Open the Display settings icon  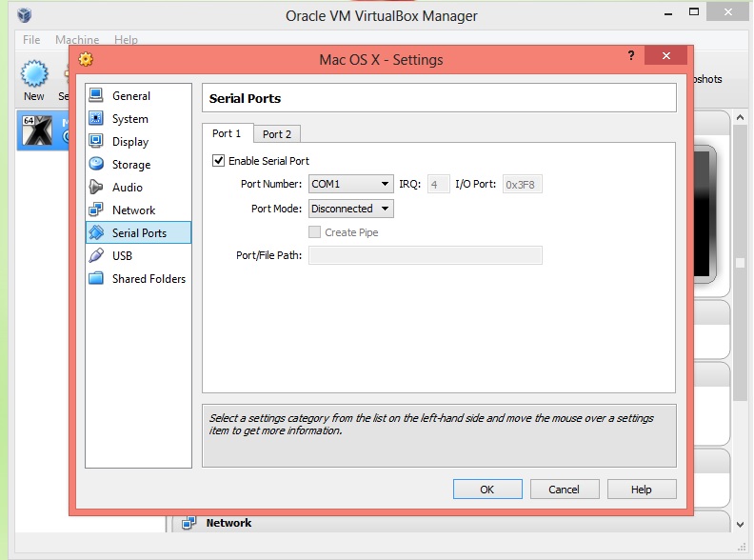click(96, 142)
